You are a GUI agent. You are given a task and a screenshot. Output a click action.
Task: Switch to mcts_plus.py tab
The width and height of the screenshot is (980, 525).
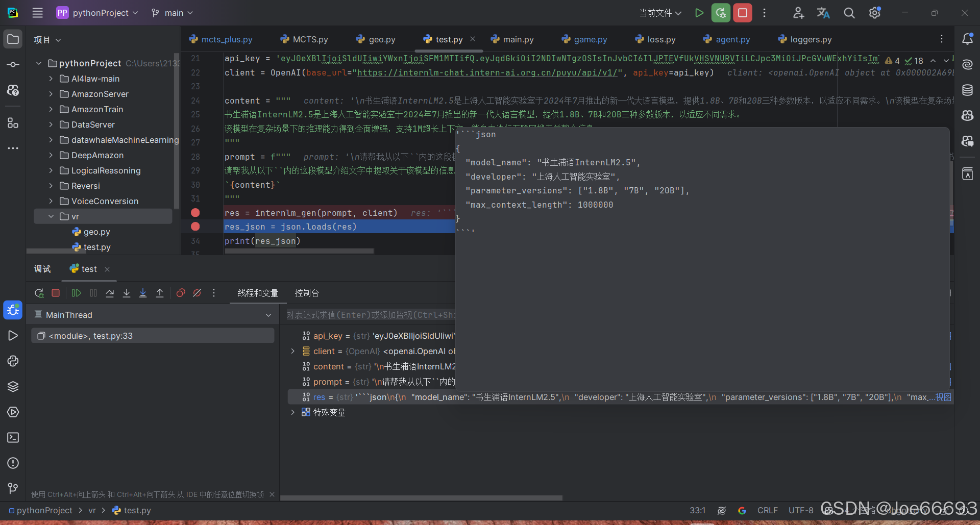click(x=220, y=39)
